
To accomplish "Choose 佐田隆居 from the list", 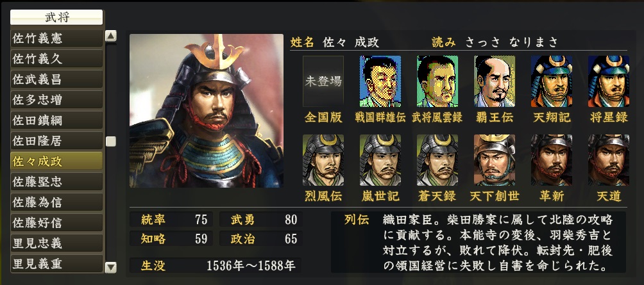I will [56, 141].
